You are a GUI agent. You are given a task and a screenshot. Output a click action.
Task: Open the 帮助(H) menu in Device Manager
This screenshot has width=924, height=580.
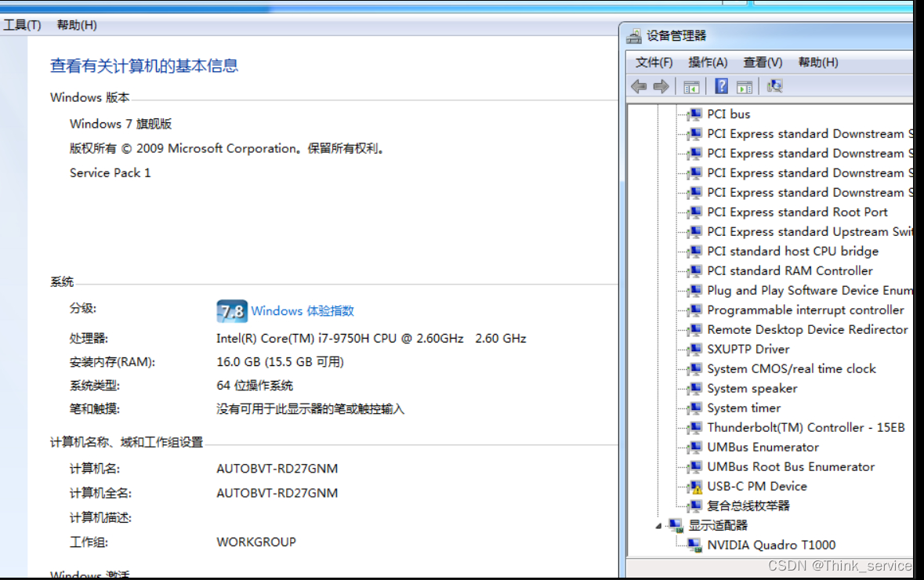818,63
